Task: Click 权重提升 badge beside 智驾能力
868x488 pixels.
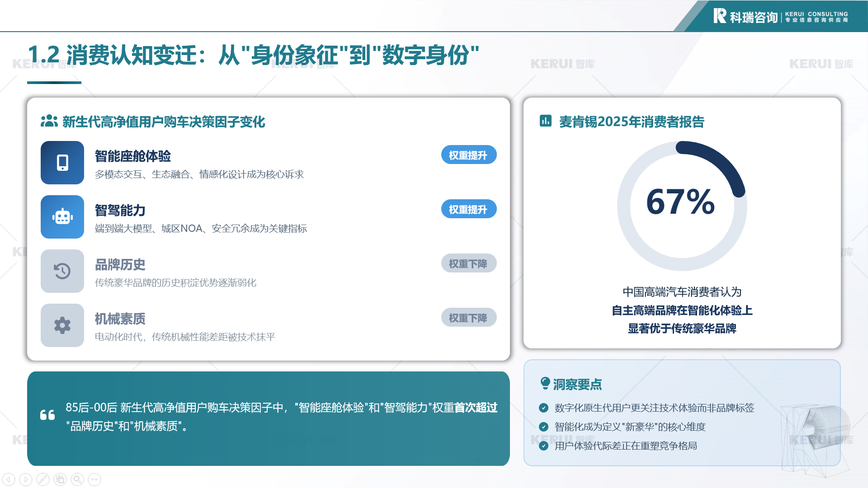Action: 468,209
